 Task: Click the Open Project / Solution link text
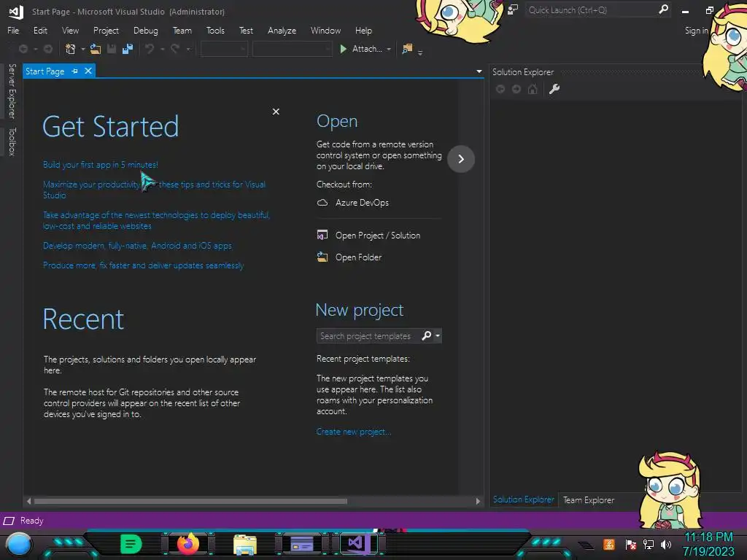pos(378,236)
